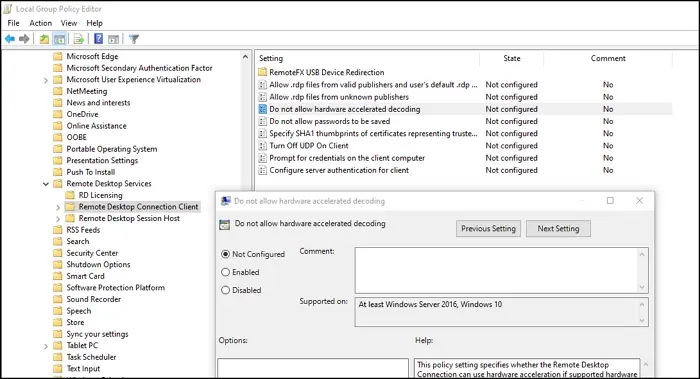Click the policy icon for Do not allow passwords to be saved

pyautogui.click(x=262, y=121)
